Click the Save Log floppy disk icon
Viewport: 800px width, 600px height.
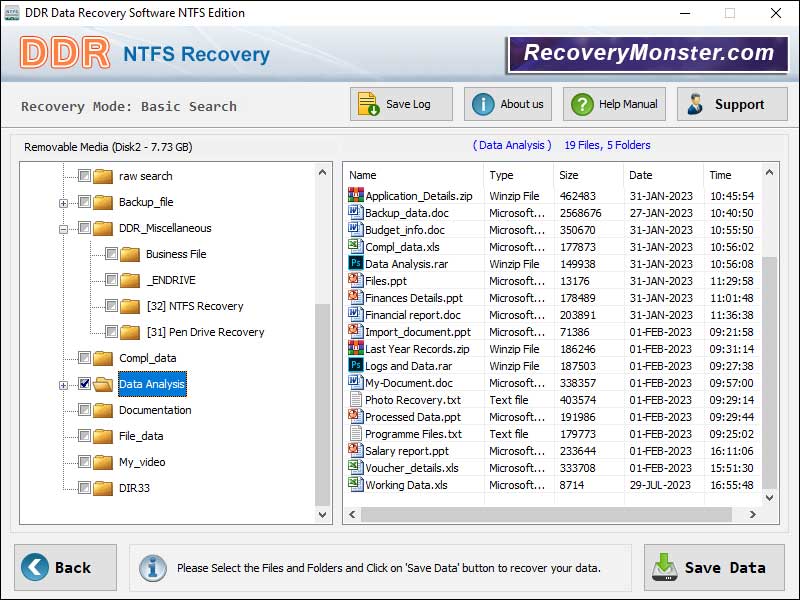pos(368,104)
